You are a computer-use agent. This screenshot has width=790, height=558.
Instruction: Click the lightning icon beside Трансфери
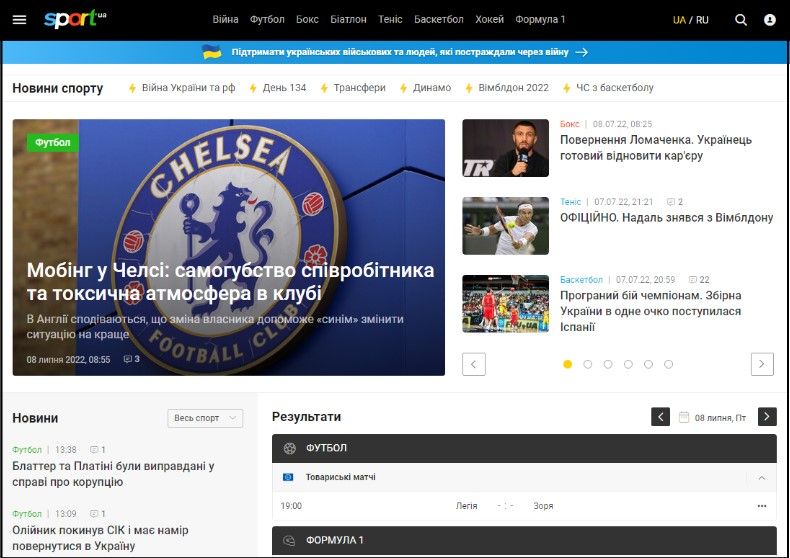click(x=324, y=88)
